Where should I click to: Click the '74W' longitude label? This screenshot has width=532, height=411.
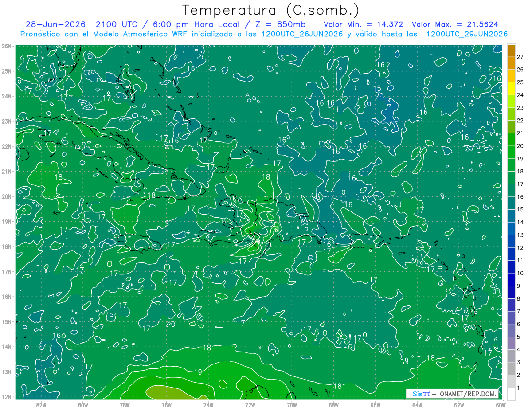pos(208,405)
